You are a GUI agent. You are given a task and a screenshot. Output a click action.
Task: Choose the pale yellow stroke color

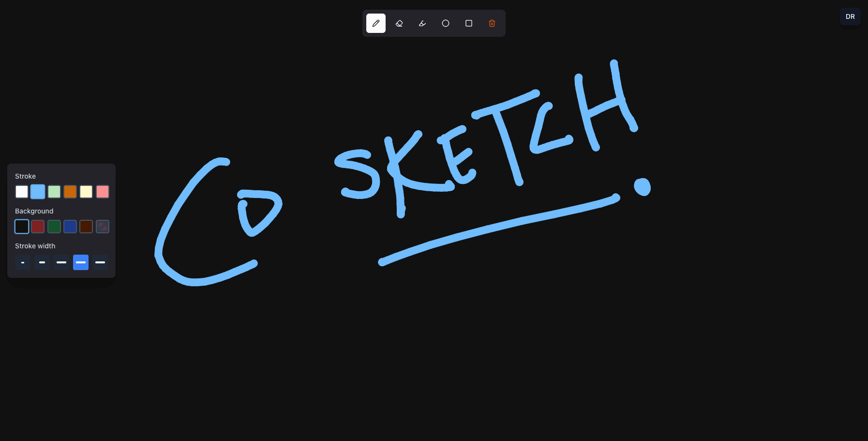(x=86, y=192)
